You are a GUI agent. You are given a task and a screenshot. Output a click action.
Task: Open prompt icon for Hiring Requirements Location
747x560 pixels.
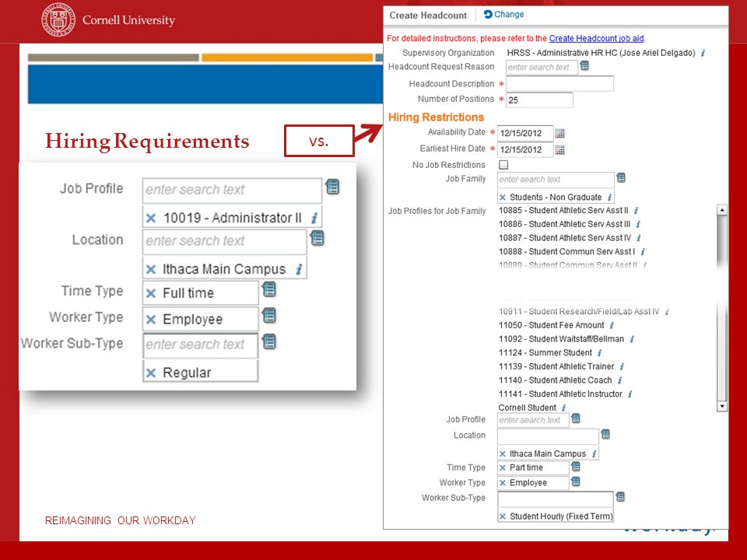[x=317, y=238]
